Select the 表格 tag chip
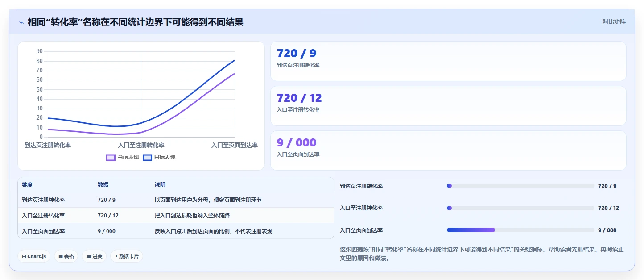The height and width of the screenshot is (280, 644). tap(66, 256)
